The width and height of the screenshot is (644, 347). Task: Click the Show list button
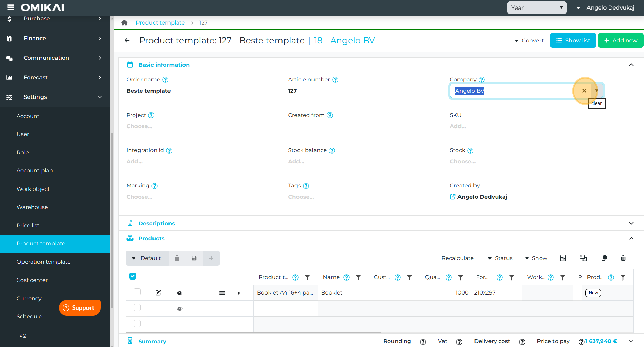point(573,40)
